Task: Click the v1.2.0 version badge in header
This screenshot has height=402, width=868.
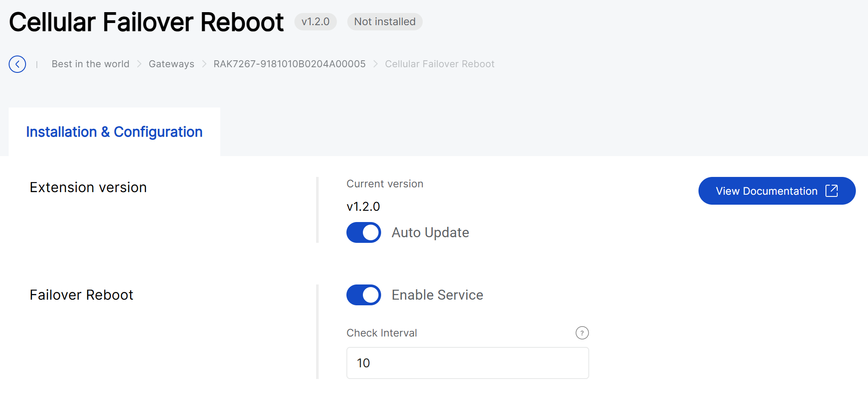Action: coord(315,22)
